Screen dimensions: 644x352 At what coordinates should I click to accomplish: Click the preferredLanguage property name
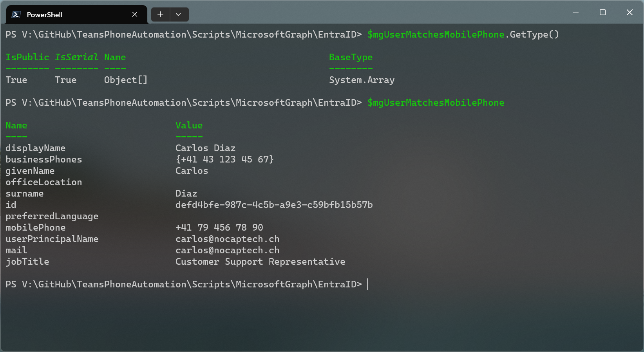[52, 216]
